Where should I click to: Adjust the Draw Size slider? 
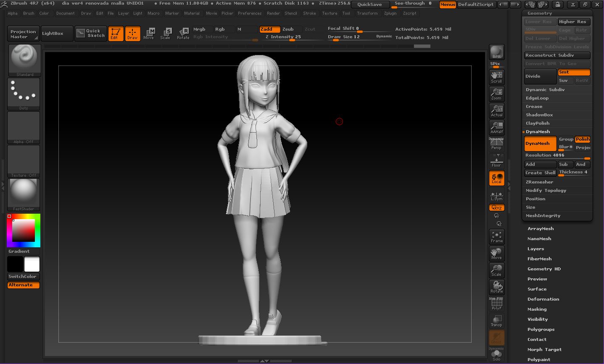pyautogui.click(x=359, y=37)
